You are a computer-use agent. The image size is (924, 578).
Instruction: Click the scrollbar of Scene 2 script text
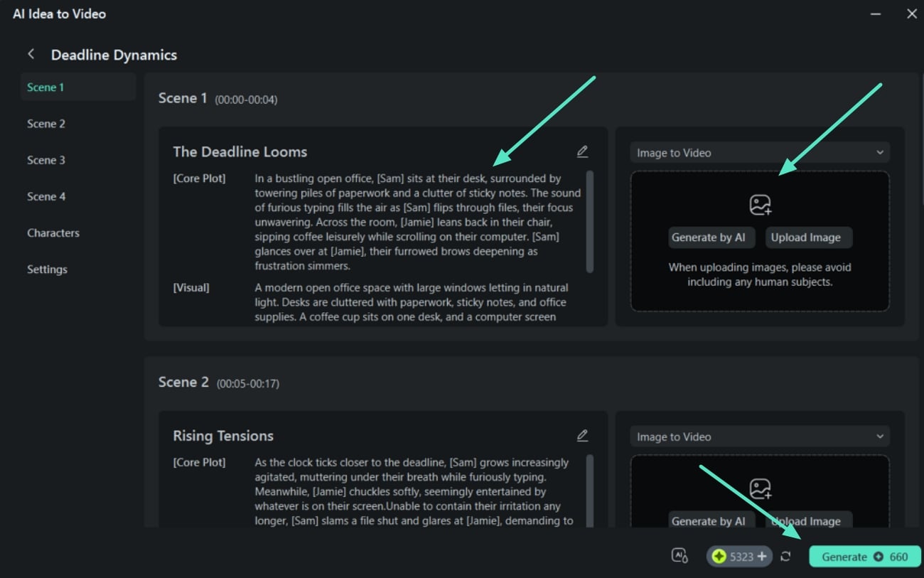click(x=590, y=491)
